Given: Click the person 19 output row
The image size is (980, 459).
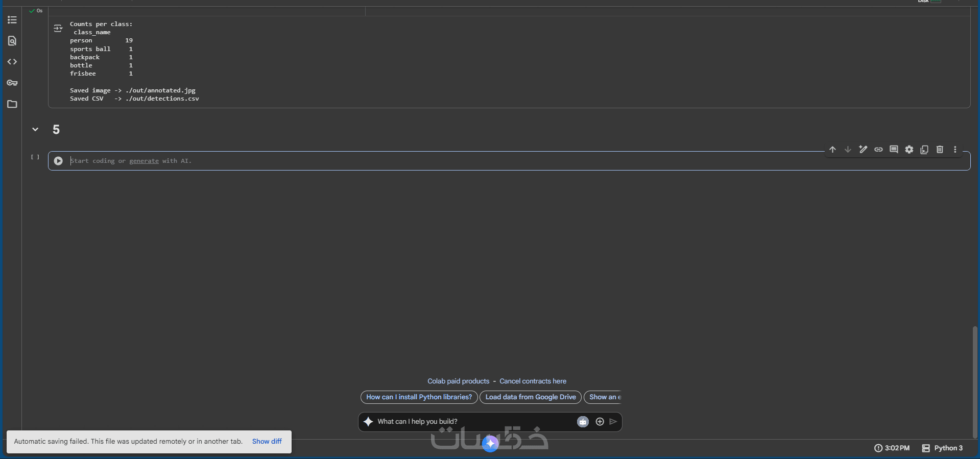Looking at the screenshot, I should [x=101, y=40].
